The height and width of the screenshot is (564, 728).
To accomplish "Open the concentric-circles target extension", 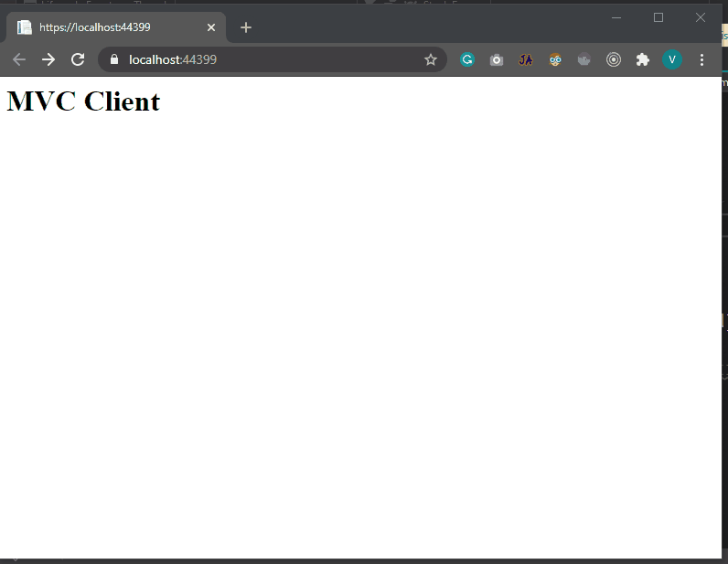I will [614, 59].
